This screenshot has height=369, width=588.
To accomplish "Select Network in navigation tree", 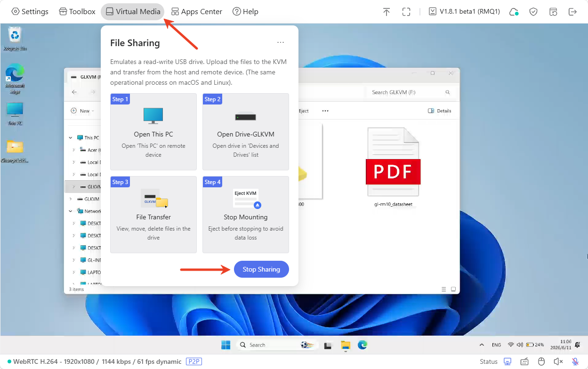I will [x=89, y=211].
